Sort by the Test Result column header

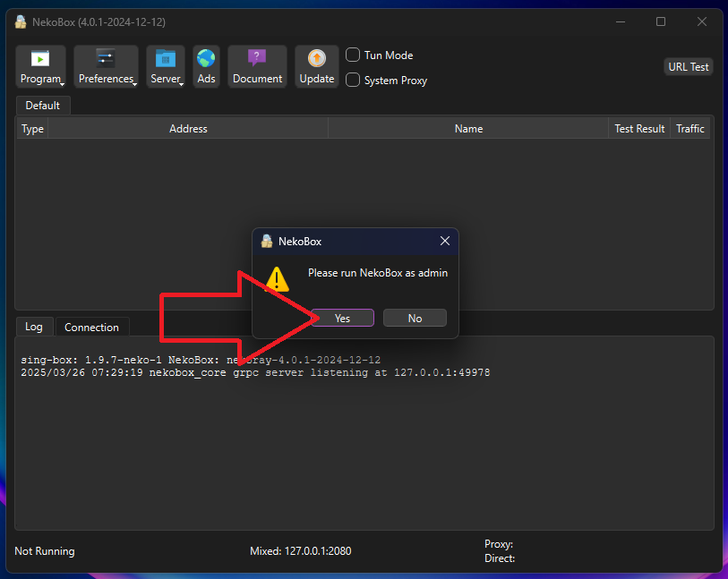639,129
